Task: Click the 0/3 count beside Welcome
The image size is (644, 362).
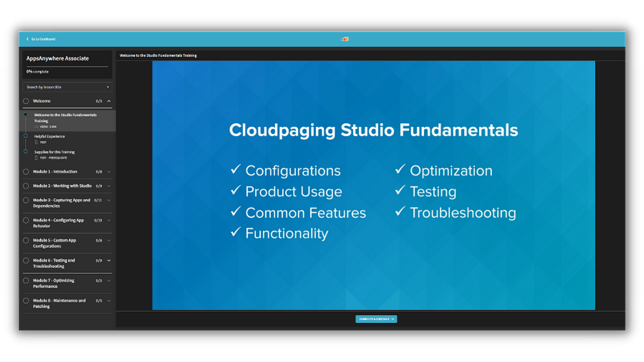Action: [x=99, y=101]
